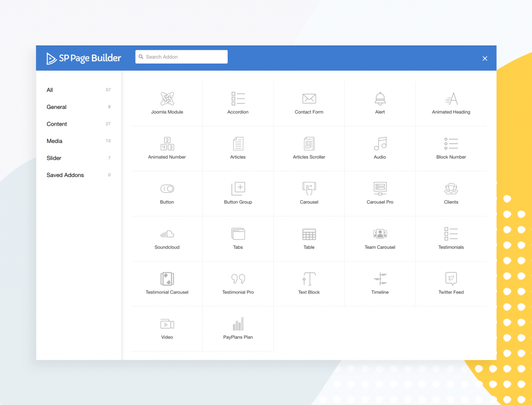Select the PayPlans Plan chart icon
Image resolution: width=532 pixels, height=405 pixels.
click(x=238, y=324)
